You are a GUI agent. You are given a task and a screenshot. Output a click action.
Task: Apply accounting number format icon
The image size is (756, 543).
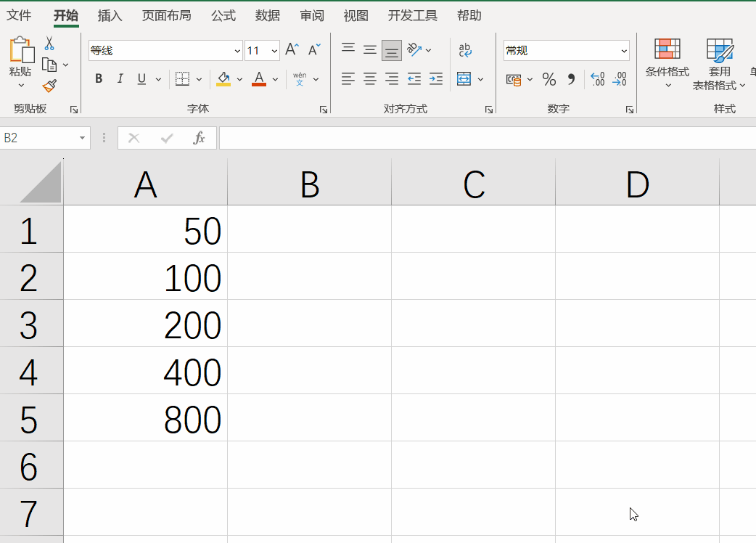click(514, 80)
